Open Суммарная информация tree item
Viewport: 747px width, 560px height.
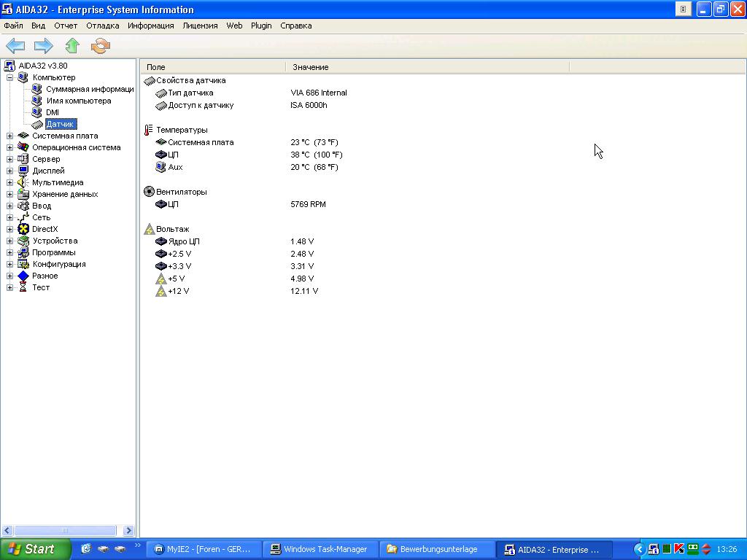pyautogui.click(x=90, y=89)
